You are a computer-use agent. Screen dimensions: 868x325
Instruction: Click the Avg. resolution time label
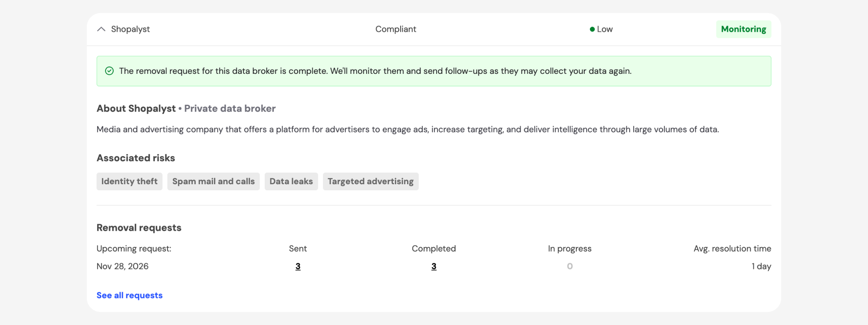coord(732,249)
